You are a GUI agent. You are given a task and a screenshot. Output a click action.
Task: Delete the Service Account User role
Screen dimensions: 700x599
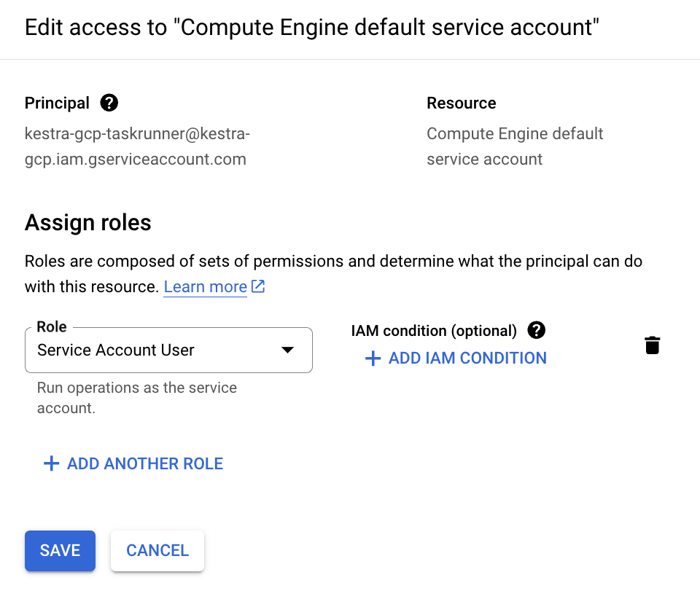coord(652,345)
